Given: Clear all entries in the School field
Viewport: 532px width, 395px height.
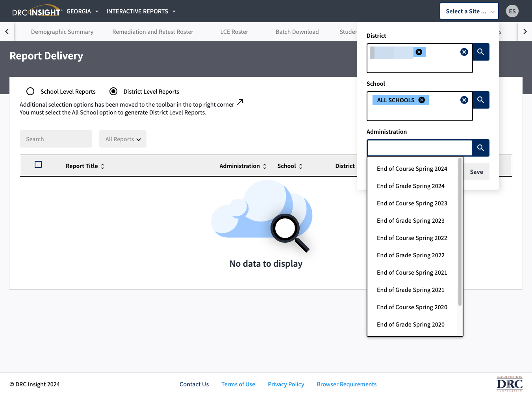Looking at the screenshot, I should point(464,100).
